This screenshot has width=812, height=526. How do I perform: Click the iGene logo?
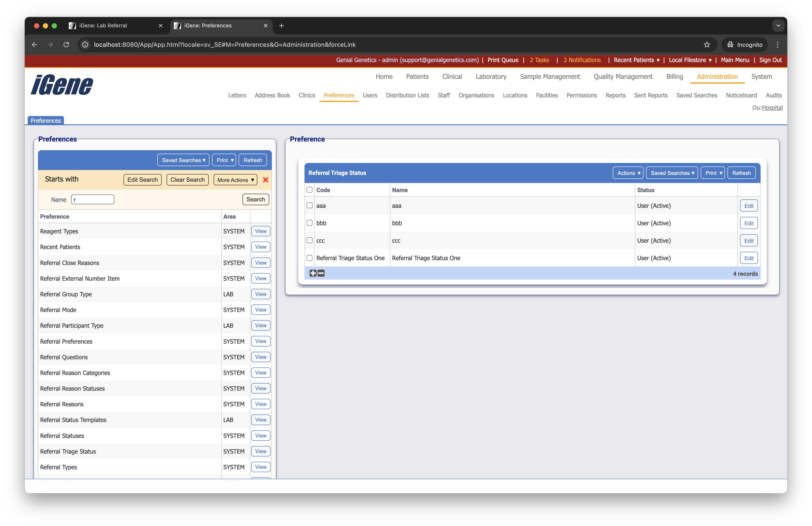click(x=61, y=85)
